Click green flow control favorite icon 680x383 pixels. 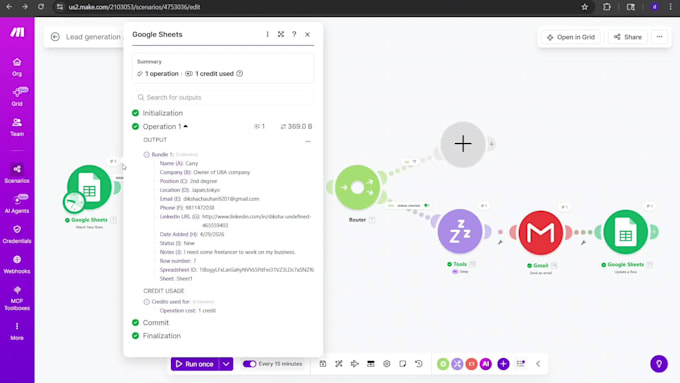443,364
